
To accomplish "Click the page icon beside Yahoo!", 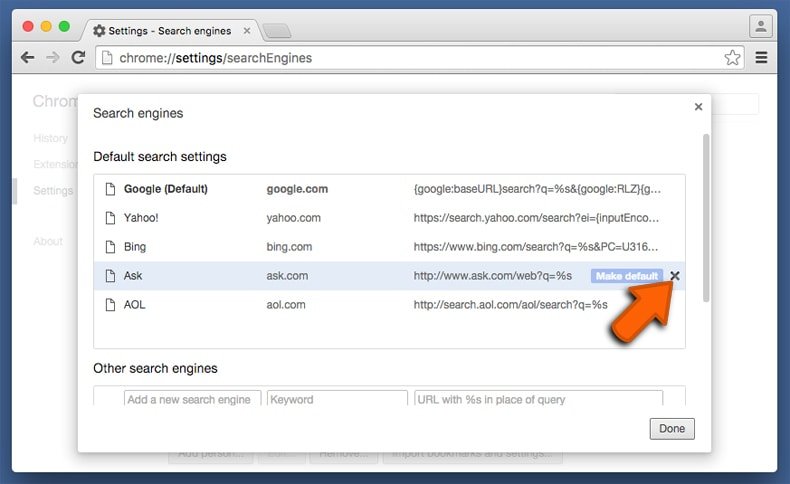I will click(110, 218).
